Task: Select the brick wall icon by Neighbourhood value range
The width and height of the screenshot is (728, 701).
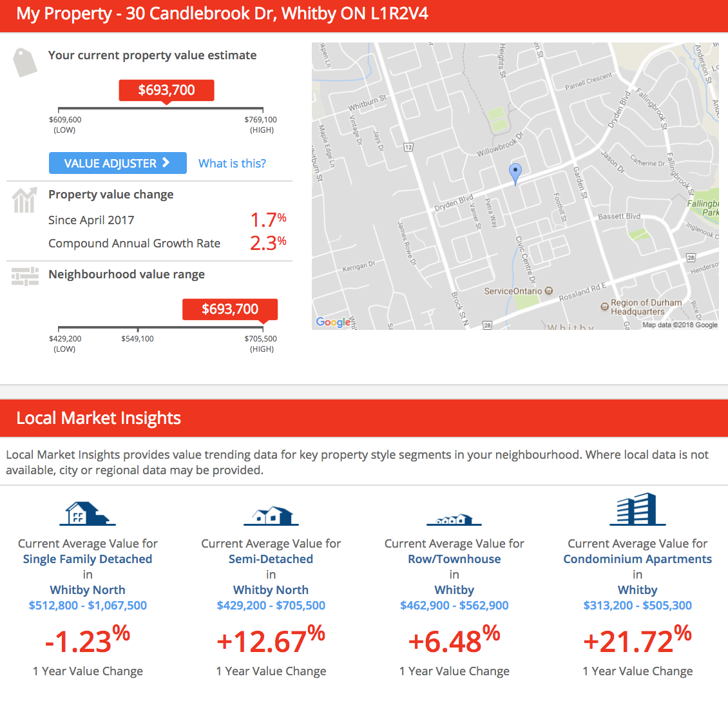Action: 25,276
